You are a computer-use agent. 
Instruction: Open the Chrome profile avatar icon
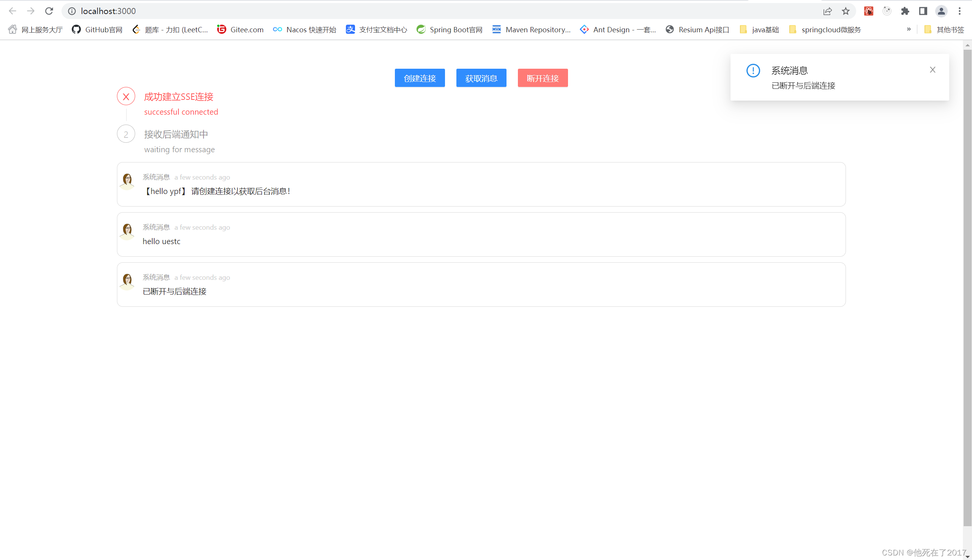(x=941, y=11)
